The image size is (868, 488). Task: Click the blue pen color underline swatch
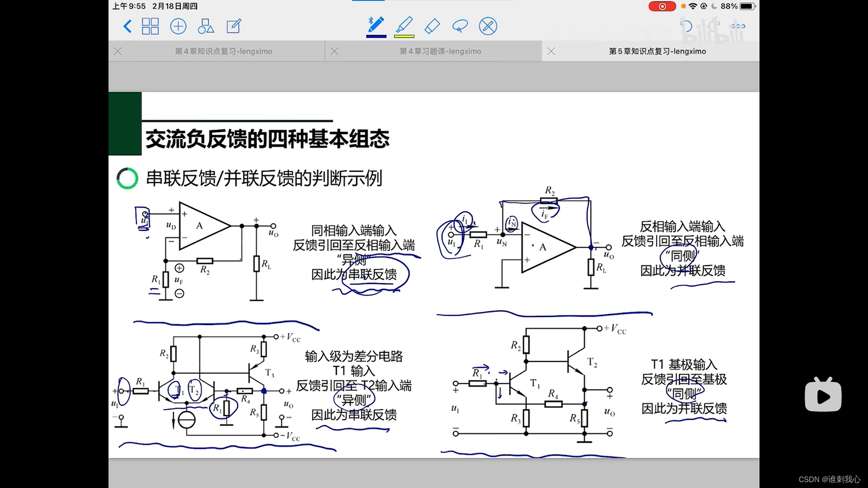tap(376, 36)
